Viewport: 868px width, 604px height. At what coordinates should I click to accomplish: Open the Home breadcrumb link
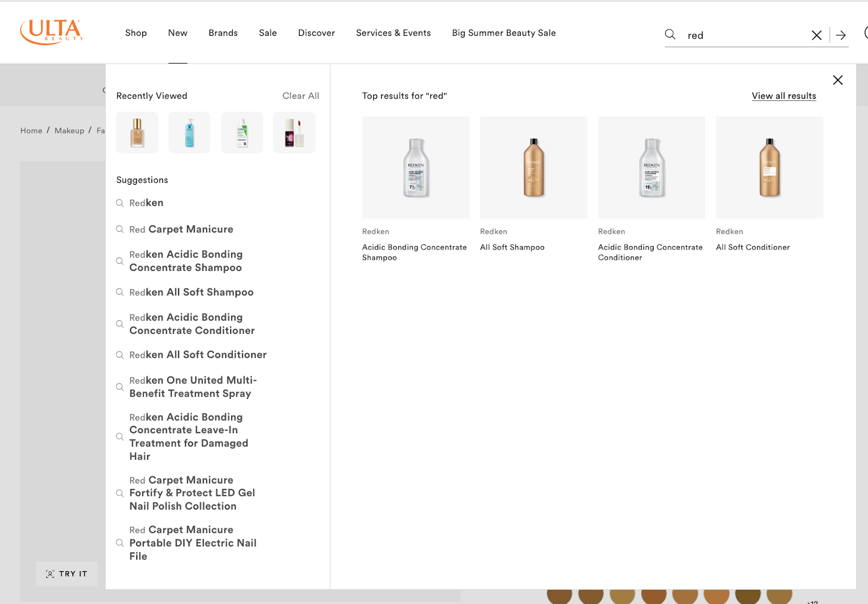point(31,130)
